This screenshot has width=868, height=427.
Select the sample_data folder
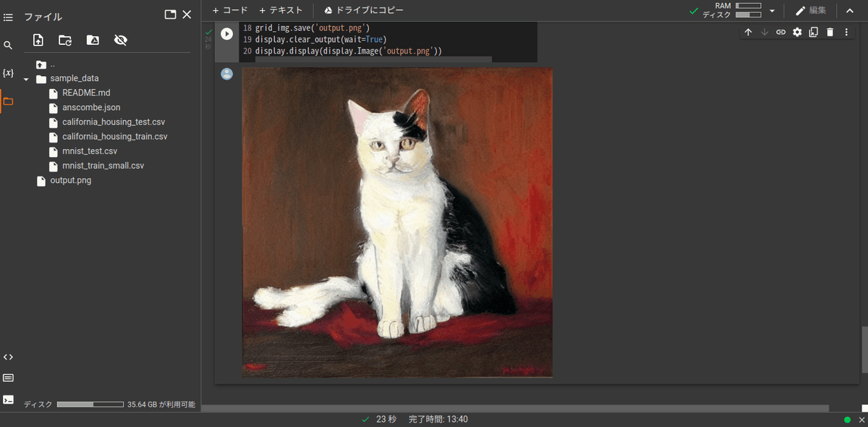75,78
